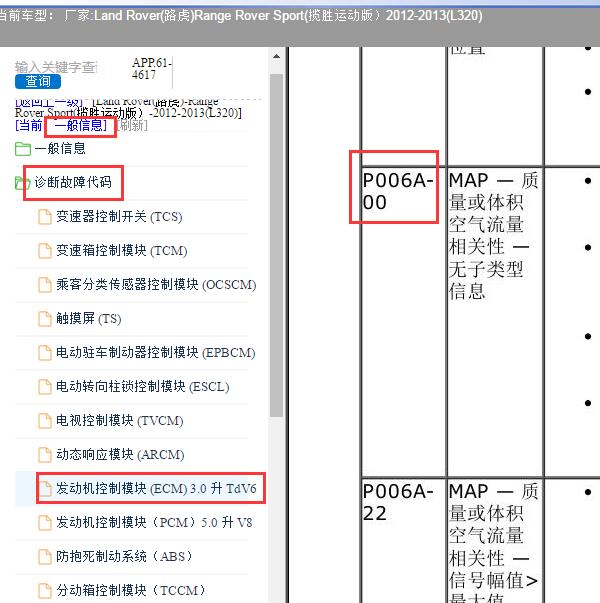
Task: Click document icon for 变速器控制开关 (TCS)
Action: click(x=45, y=217)
